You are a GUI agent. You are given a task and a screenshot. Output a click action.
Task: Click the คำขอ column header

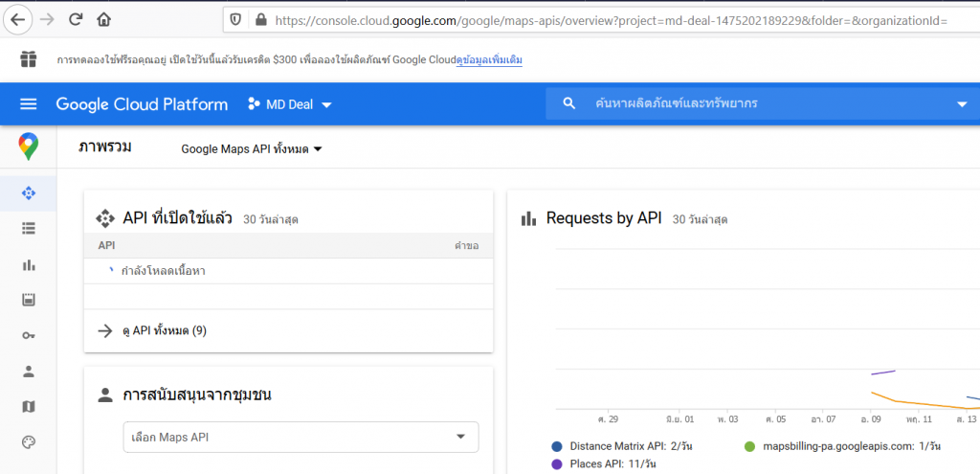pos(466,246)
